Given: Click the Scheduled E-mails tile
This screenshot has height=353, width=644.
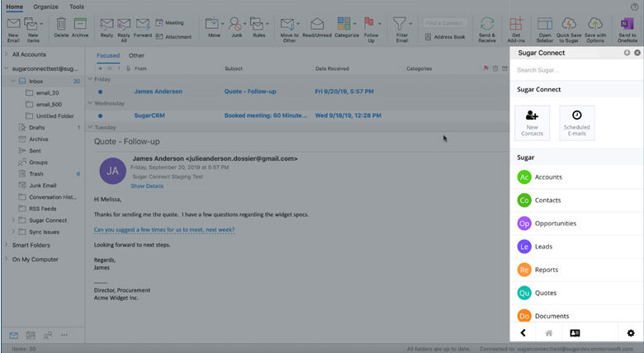Looking at the screenshot, I should tap(577, 123).
